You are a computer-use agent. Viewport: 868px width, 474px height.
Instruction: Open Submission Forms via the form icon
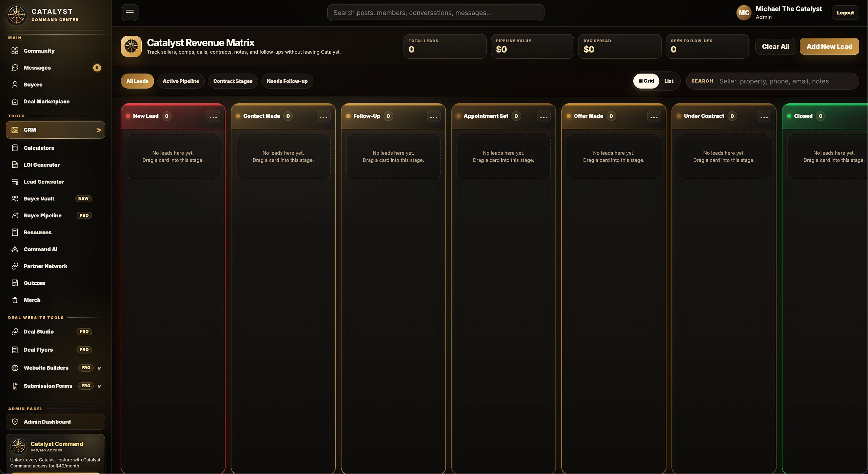15,386
